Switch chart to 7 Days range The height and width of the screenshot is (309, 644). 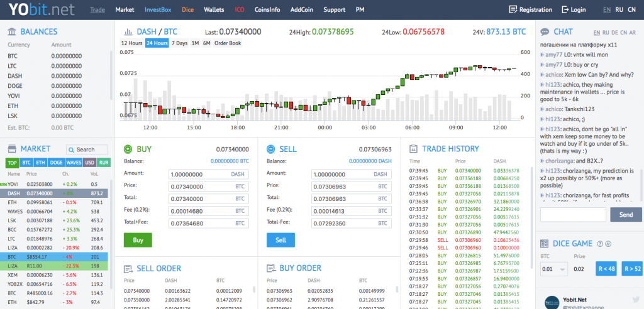pyautogui.click(x=179, y=43)
